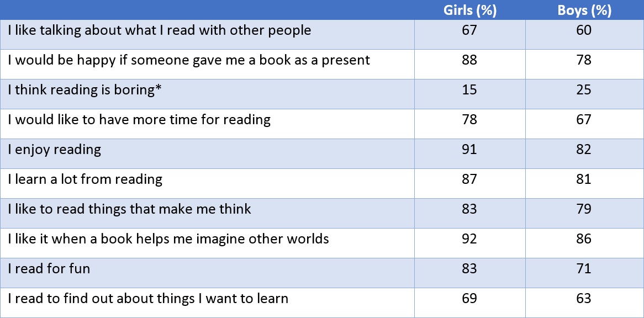Select the Girls value 67 cell
The width and height of the screenshot is (644, 318).
(469, 34)
